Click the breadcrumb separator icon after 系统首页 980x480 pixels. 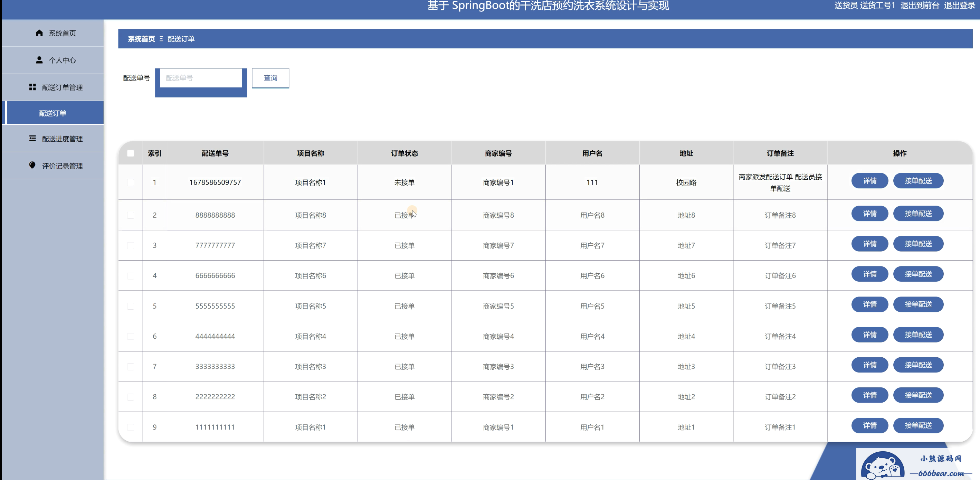coord(161,39)
